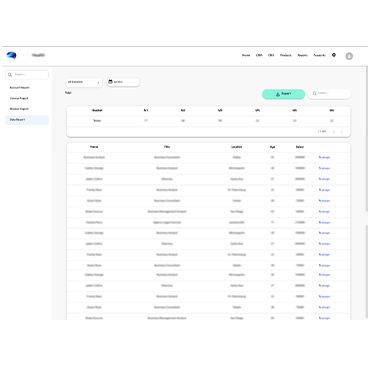Sort by the Salary column header
Image resolution: width=370 pixels, height=365 pixels.
coord(300,147)
